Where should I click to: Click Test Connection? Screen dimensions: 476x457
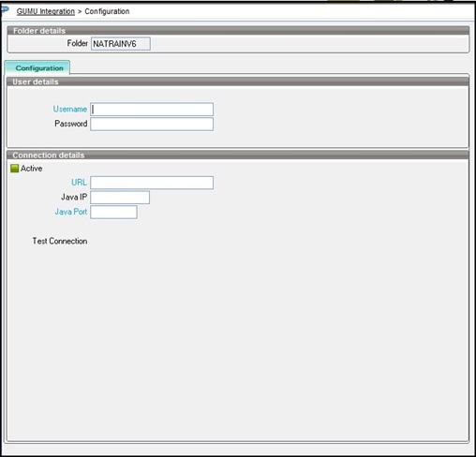(x=60, y=241)
